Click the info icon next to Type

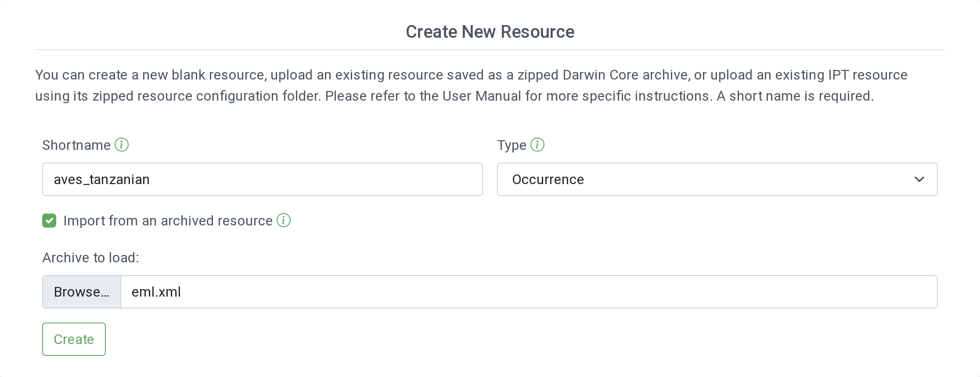click(537, 145)
